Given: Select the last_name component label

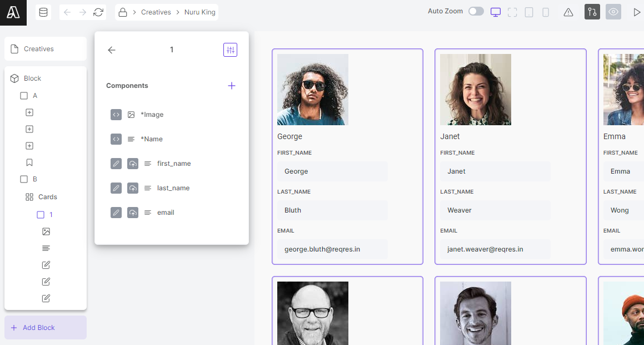Looking at the screenshot, I should (x=173, y=188).
